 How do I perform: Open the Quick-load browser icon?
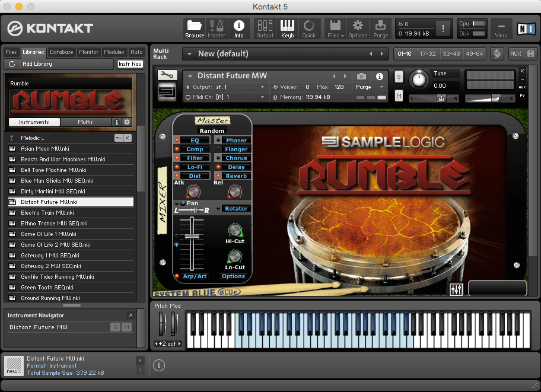coord(308,27)
